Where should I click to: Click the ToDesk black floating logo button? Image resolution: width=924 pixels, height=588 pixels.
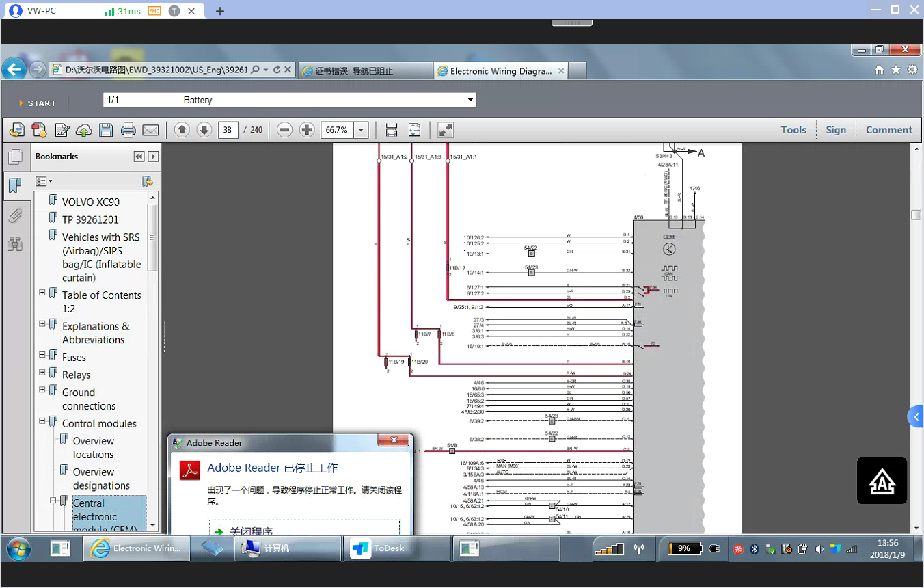tap(882, 481)
